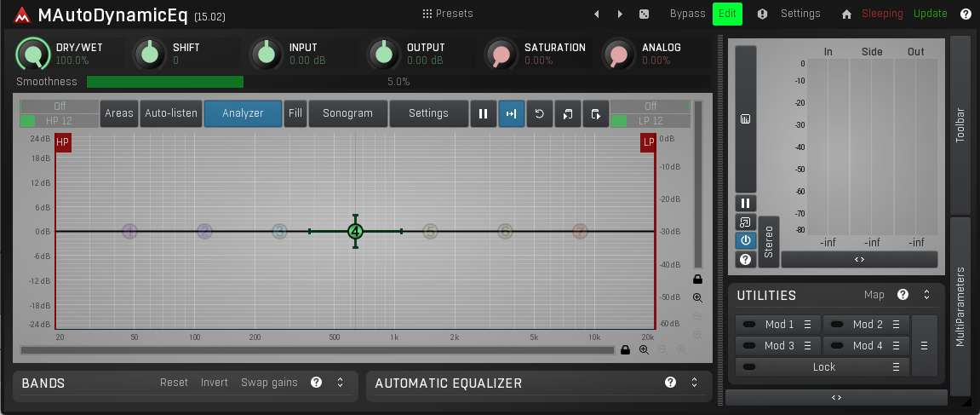Viewport: 980px width, 415px height.
Task: Open the Mod 1 menu icon
Action: (x=807, y=324)
